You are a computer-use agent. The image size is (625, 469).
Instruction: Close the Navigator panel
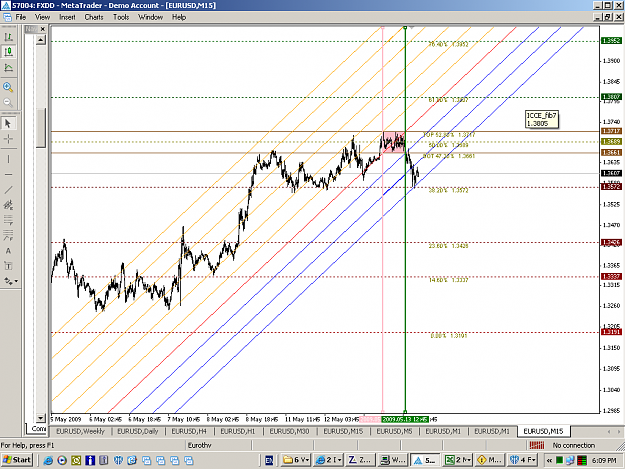[x=43, y=29]
